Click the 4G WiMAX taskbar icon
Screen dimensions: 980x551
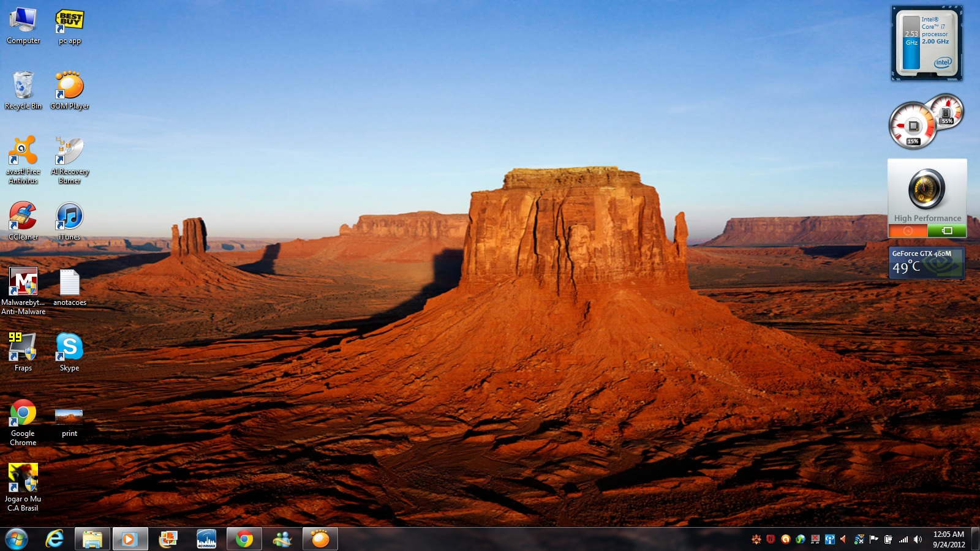[206, 539]
